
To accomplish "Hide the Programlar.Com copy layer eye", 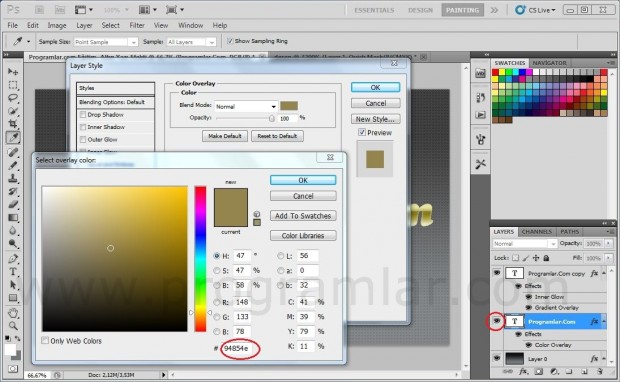I will (x=497, y=273).
